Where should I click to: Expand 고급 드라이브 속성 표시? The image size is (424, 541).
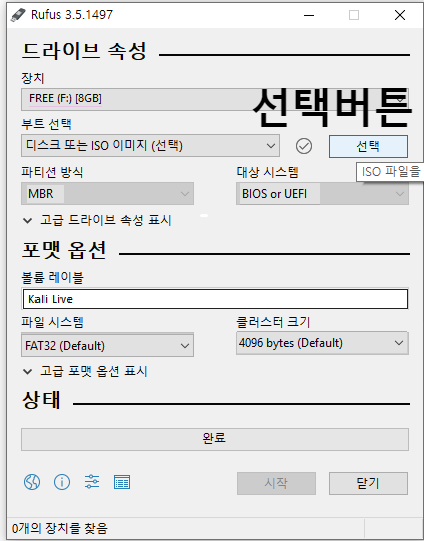(x=98, y=220)
